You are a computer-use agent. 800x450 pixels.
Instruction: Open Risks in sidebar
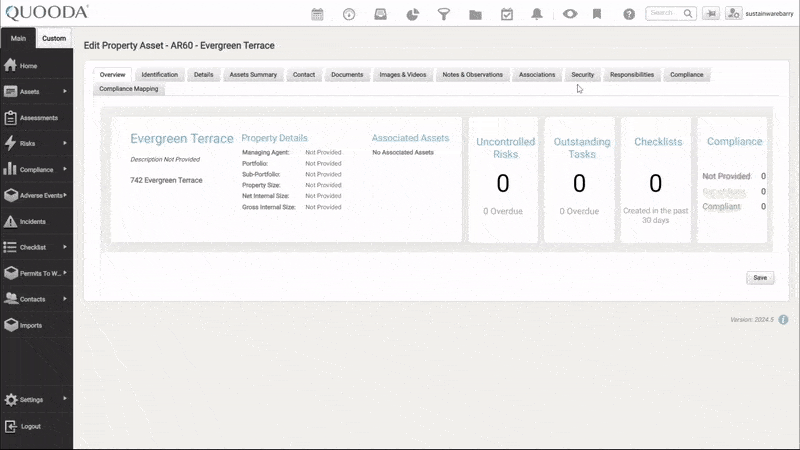click(28, 143)
